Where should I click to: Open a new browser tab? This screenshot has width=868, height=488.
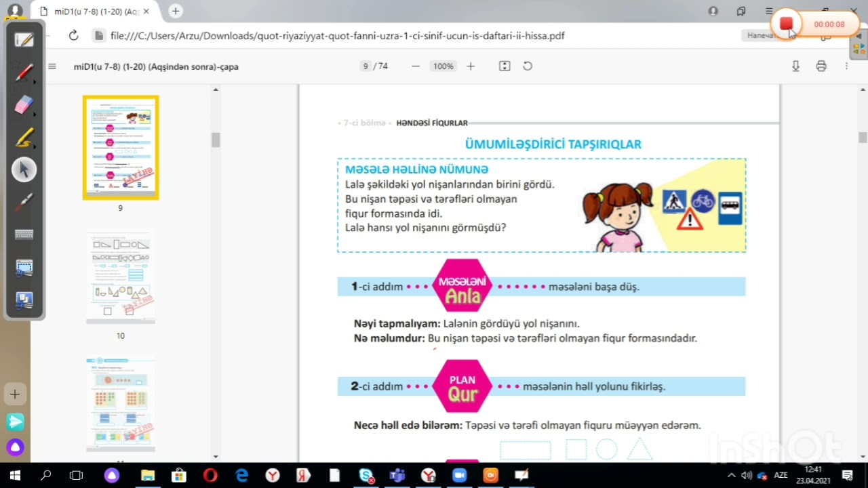tap(176, 11)
